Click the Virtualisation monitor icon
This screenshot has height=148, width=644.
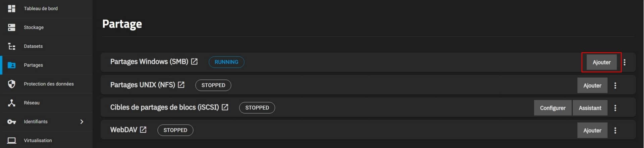12,140
